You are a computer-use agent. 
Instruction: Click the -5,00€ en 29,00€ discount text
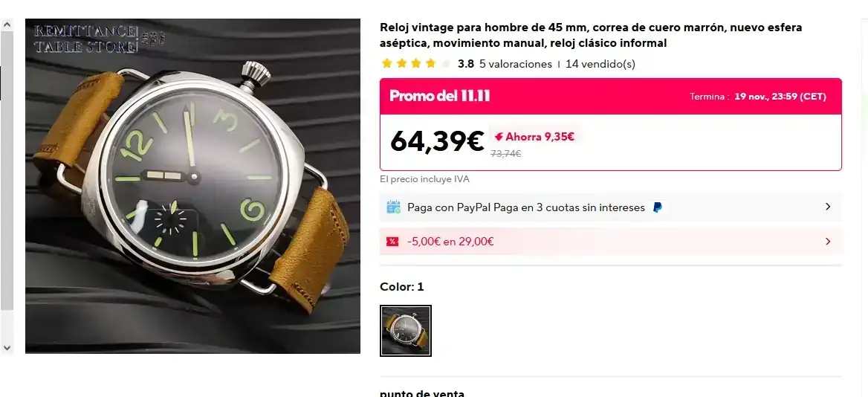coord(450,242)
